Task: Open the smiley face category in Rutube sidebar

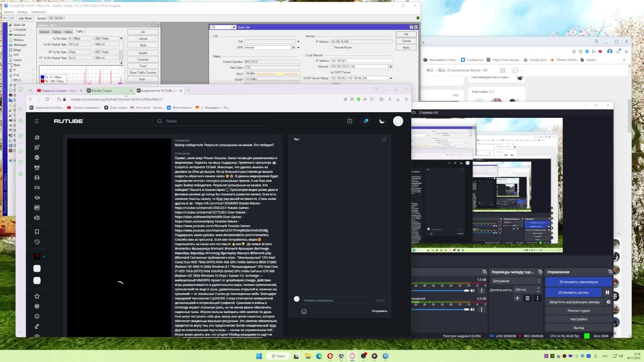Action: tap(37, 316)
